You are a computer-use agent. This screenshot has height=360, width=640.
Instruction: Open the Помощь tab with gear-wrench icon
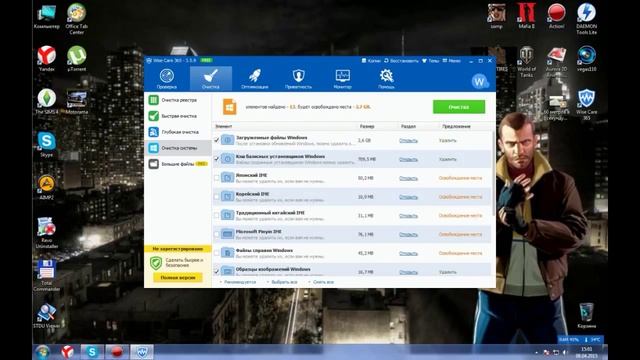pyautogui.click(x=386, y=79)
